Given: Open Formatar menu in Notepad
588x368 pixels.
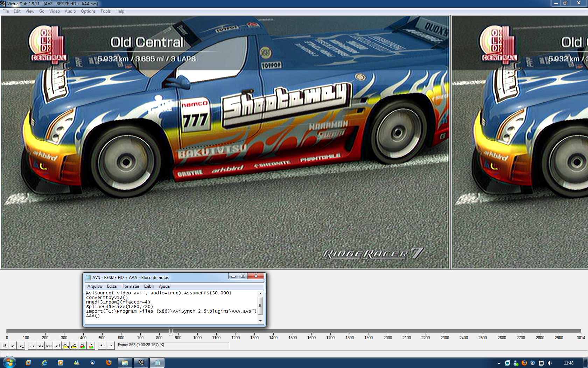Looking at the screenshot, I should click(x=131, y=286).
